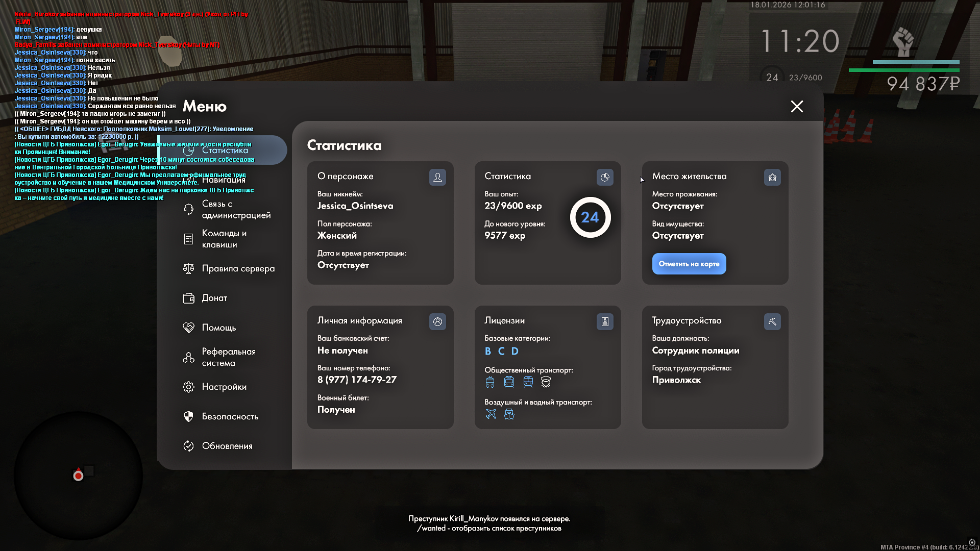The height and width of the screenshot is (551, 980).
Task: Click the boat license icon
Action: point(509,414)
